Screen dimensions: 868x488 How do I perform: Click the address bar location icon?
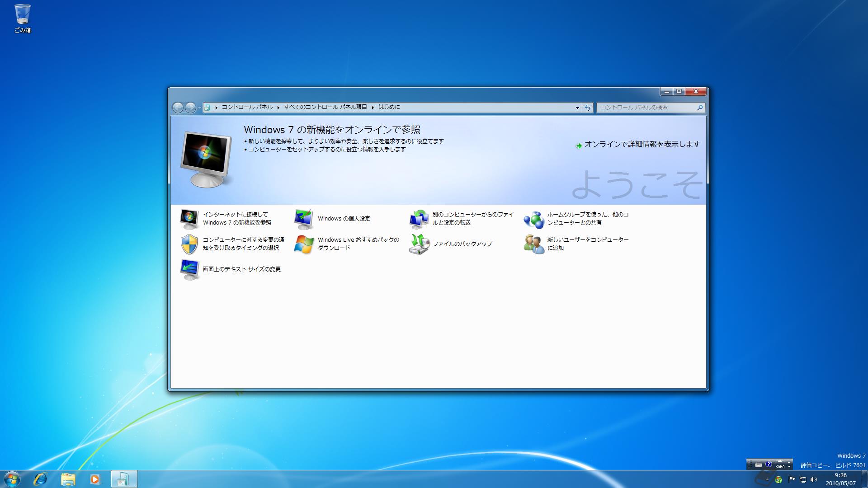point(208,108)
